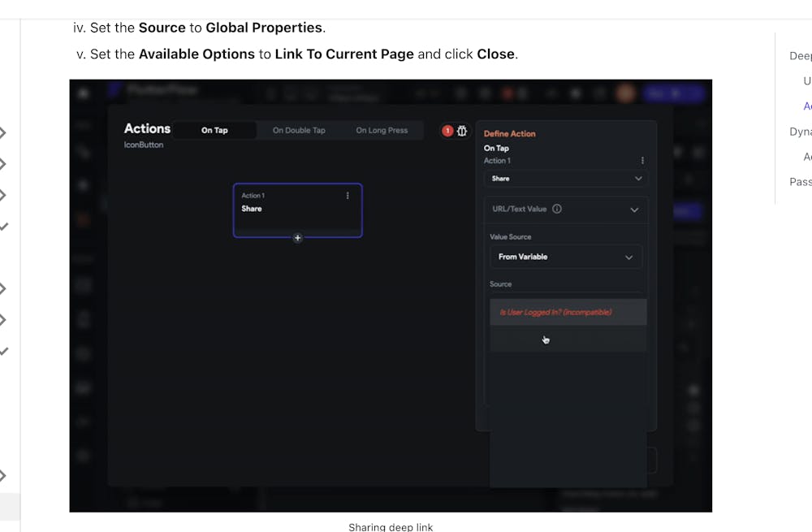This screenshot has height=532, width=812.
Task: Click the Sharing deep link caption
Action: [x=391, y=527]
